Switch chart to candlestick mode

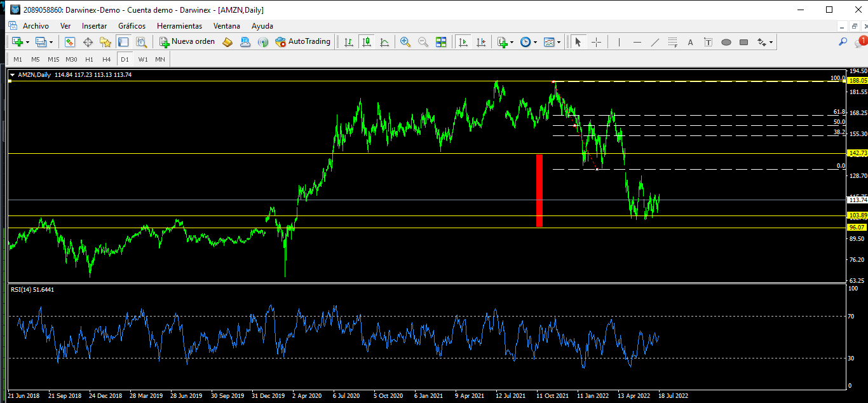click(x=367, y=42)
